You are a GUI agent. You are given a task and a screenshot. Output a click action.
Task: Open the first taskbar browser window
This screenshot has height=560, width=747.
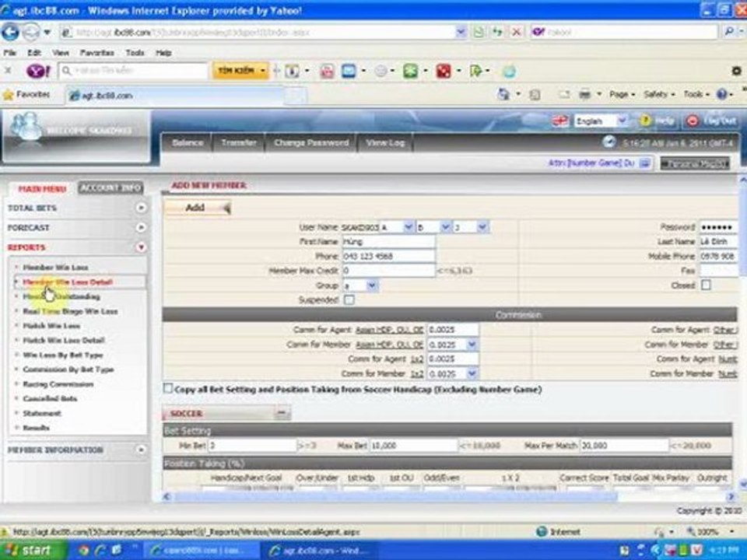point(200,551)
